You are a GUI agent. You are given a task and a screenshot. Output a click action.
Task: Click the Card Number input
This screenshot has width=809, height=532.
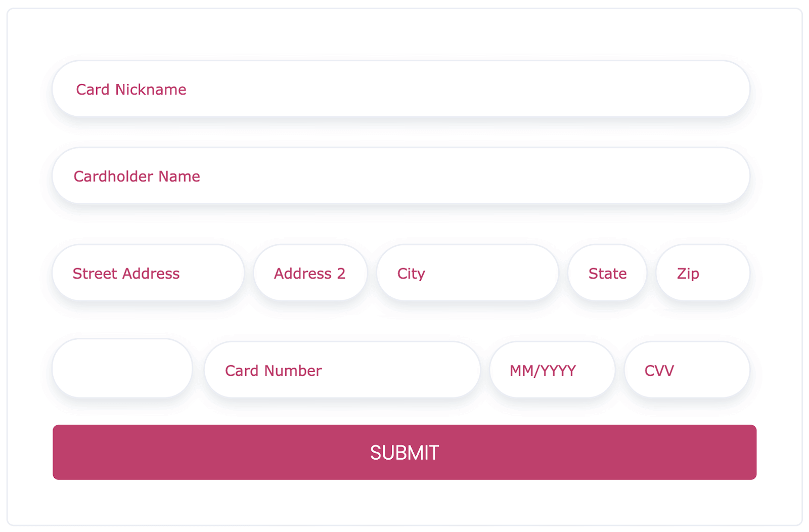coord(342,370)
